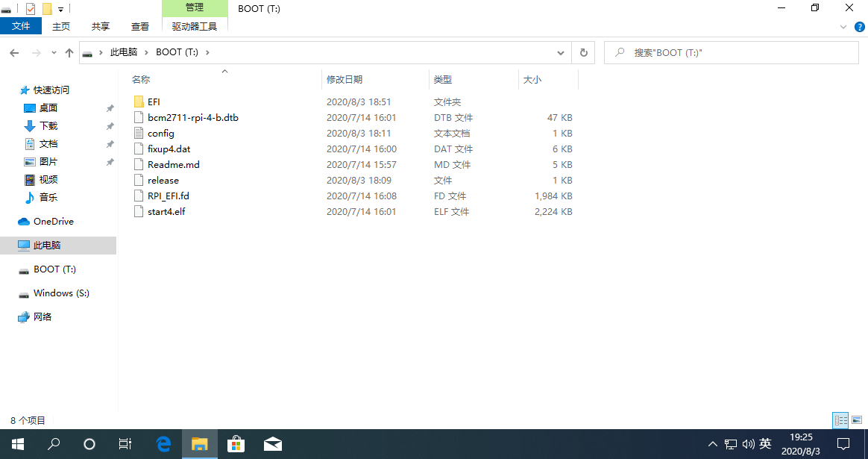
Task: Open Mail app from taskbar
Action: click(x=272, y=443)
